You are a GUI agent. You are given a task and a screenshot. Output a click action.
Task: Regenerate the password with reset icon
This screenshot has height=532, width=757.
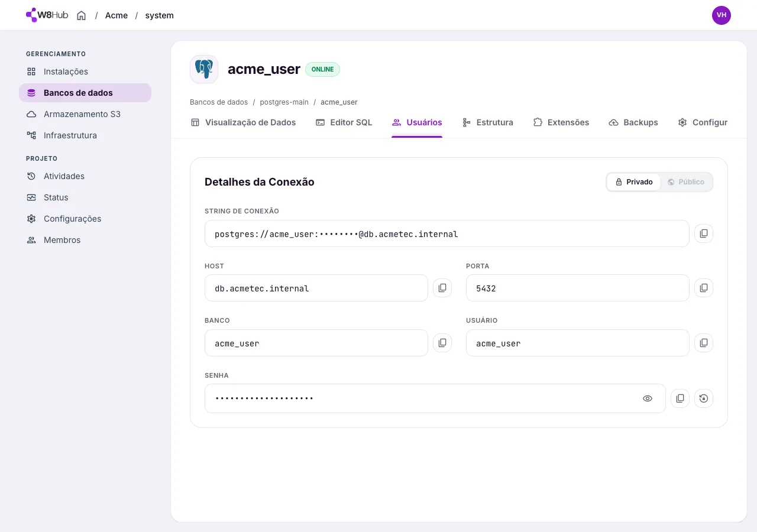(704, 398)
